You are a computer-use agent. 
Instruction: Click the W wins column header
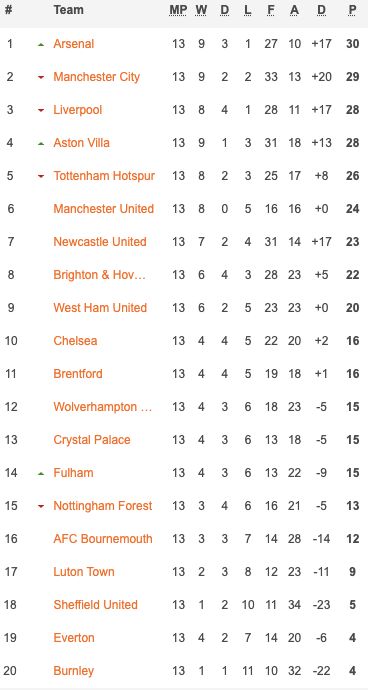coord(201,11)
